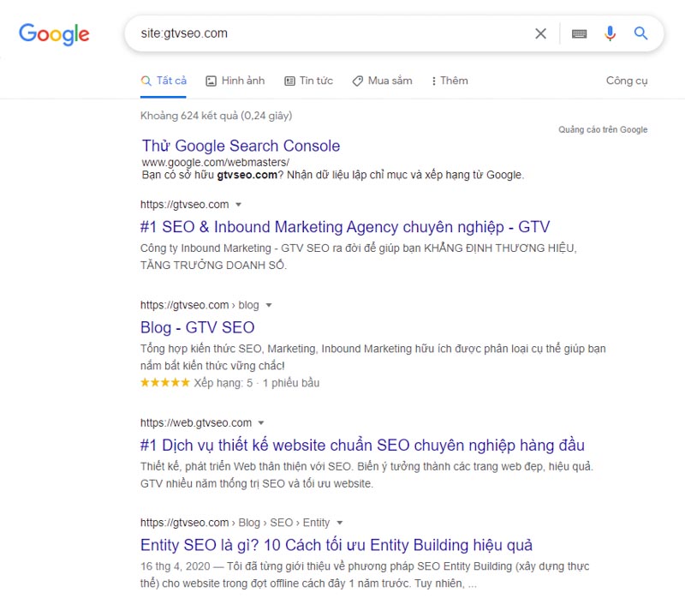
Task: Click Quảng cáo trên Google link
Action: click(603, 129)
